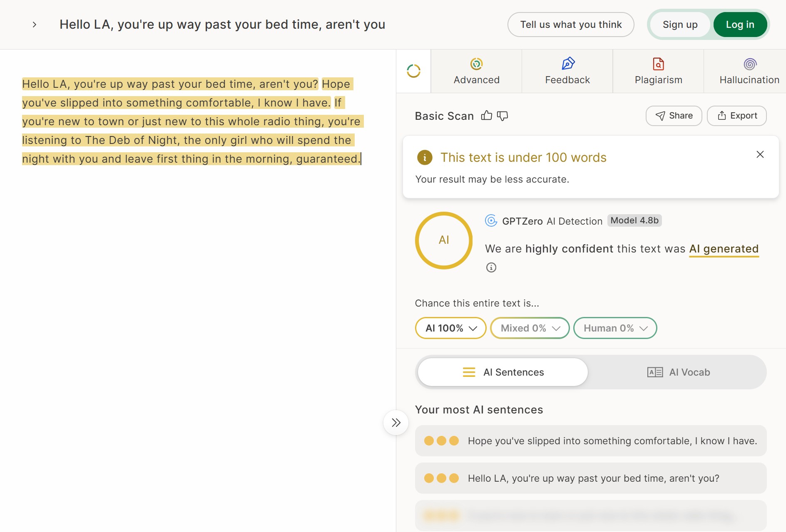Open the Advanced scan tab
Screen dimensions: 786x532
point(476,71)
